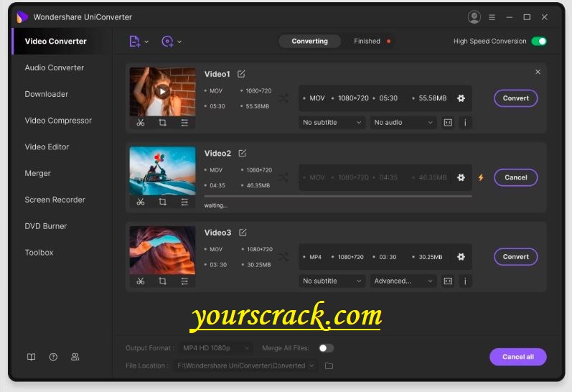Screen dimensions: 572x392
Task: Open the user account icon
Action: (x=474, y=17)
